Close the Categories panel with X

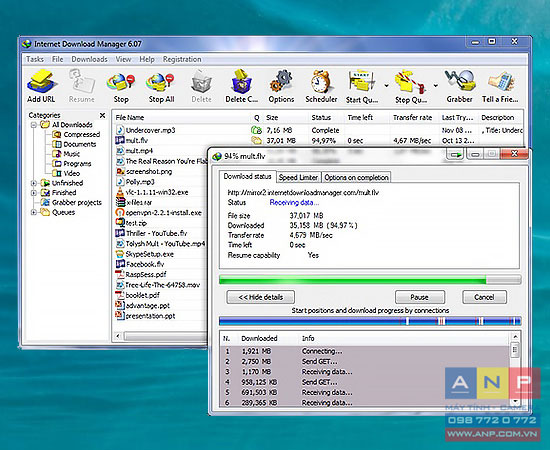[x=102, y=115]
